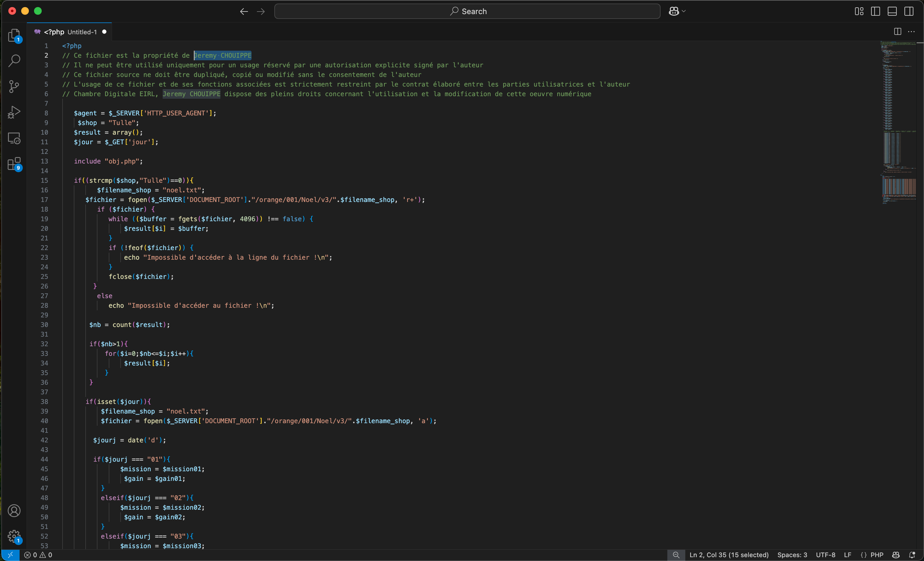
Task: Toggle the bottom panel visibility
Action: [892, 11]
